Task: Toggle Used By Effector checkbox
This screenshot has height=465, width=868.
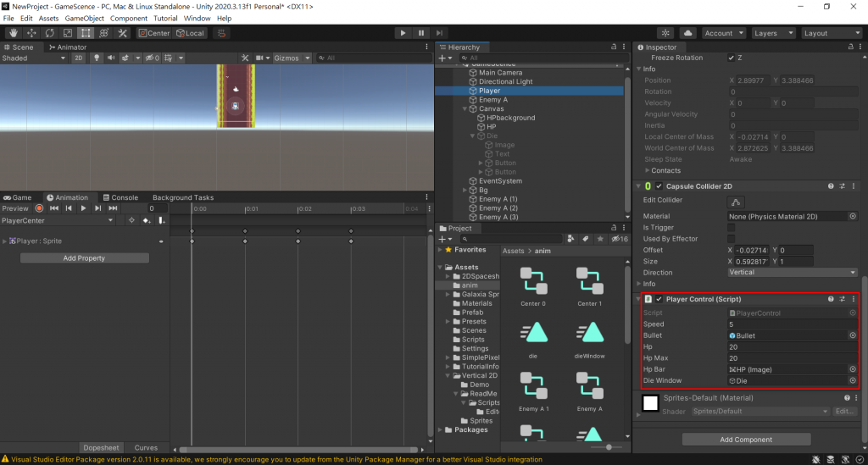Action: click(732, 239)
